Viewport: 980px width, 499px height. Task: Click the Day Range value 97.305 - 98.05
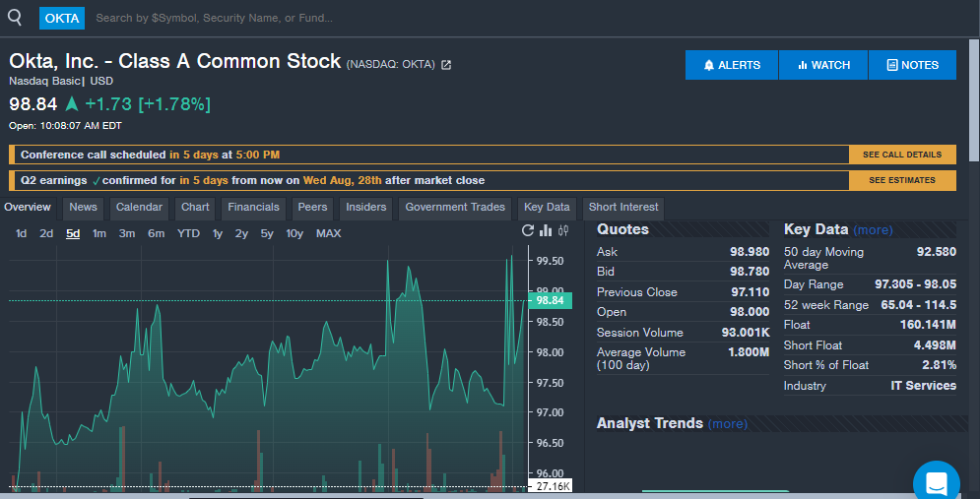coord(916,284)
